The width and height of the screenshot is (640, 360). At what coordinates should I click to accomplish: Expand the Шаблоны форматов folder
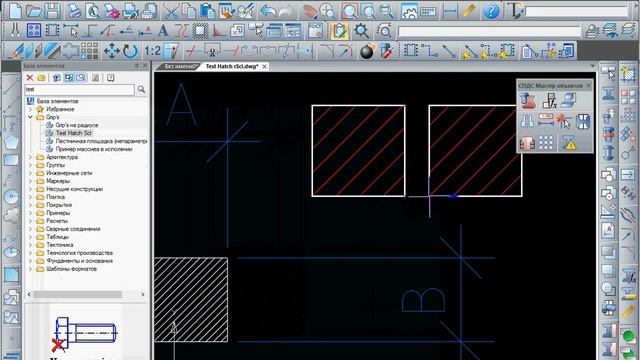pyautogui.click(x=30, y=269)
